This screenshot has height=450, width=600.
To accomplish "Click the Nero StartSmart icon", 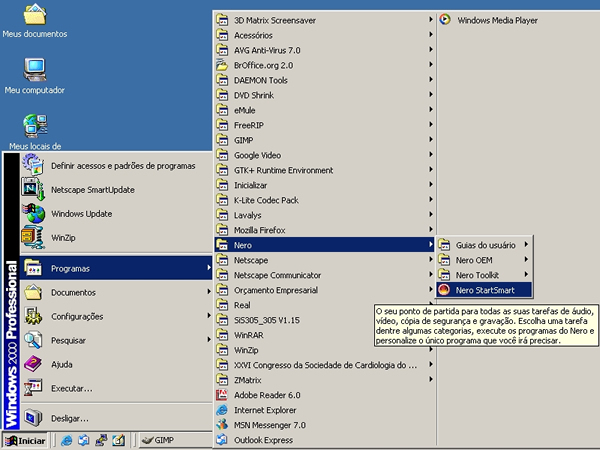I will click(x=444, y=290).
